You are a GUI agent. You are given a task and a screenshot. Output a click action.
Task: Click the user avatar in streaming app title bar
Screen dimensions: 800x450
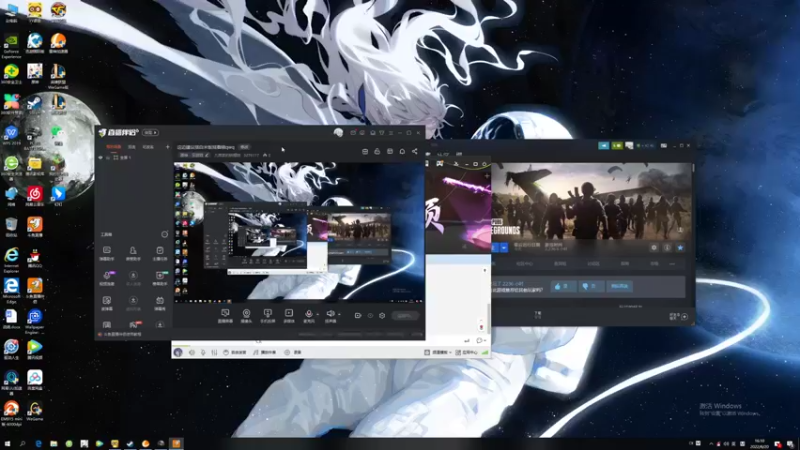(x=338, y=133)
